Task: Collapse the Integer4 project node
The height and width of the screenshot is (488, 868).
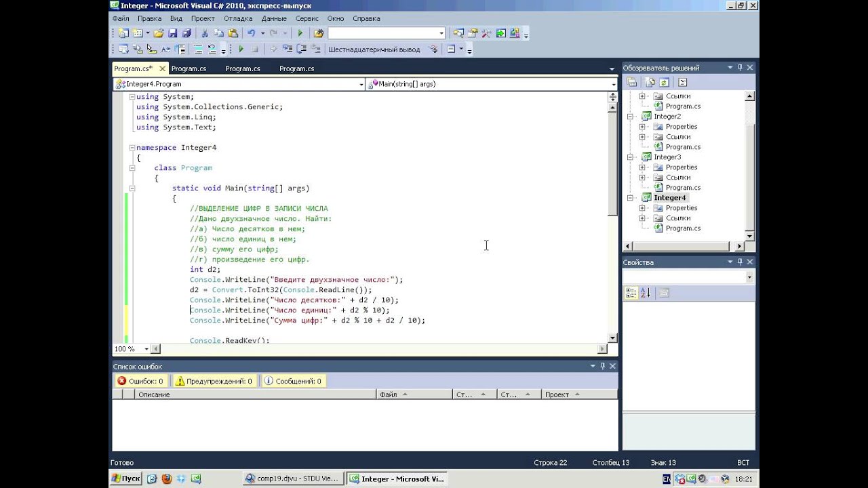Action: click(x=630, y=198)
